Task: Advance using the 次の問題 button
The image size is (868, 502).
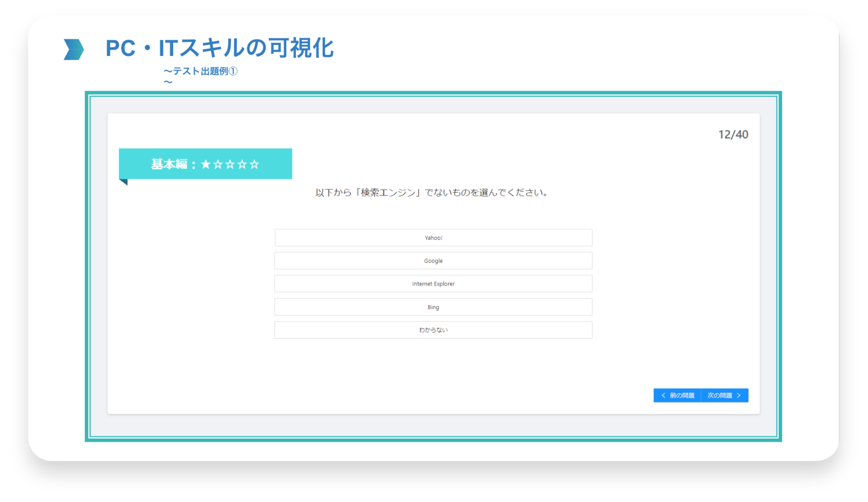Action: point(720,395)
